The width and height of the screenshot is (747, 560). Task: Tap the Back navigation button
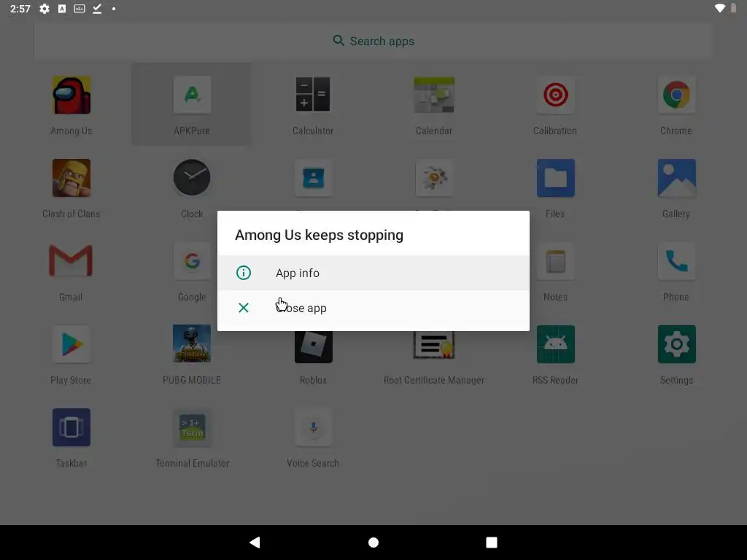[255, 542]
